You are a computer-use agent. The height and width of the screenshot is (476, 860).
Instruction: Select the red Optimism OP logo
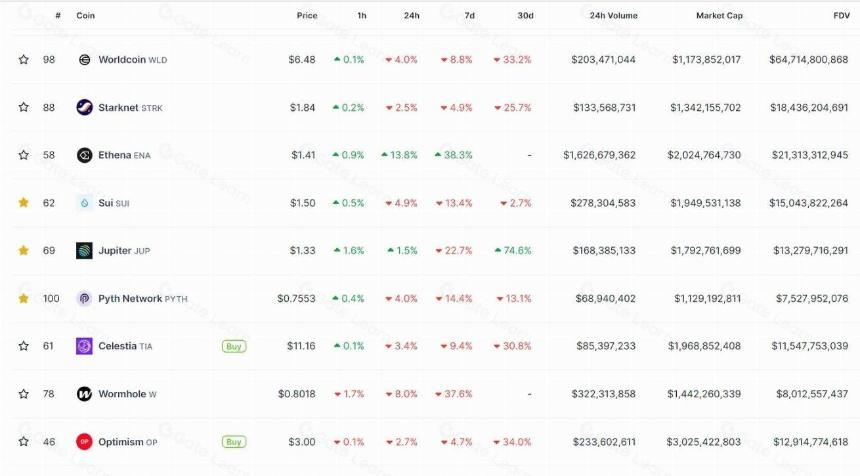click(84, 441)
